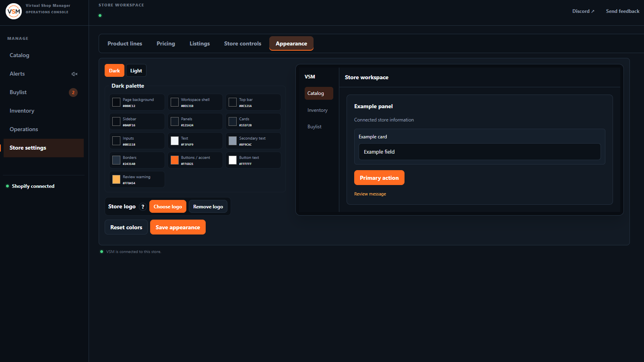Click the Discord external link
The image size is (644, 362).
pos(583,11)
